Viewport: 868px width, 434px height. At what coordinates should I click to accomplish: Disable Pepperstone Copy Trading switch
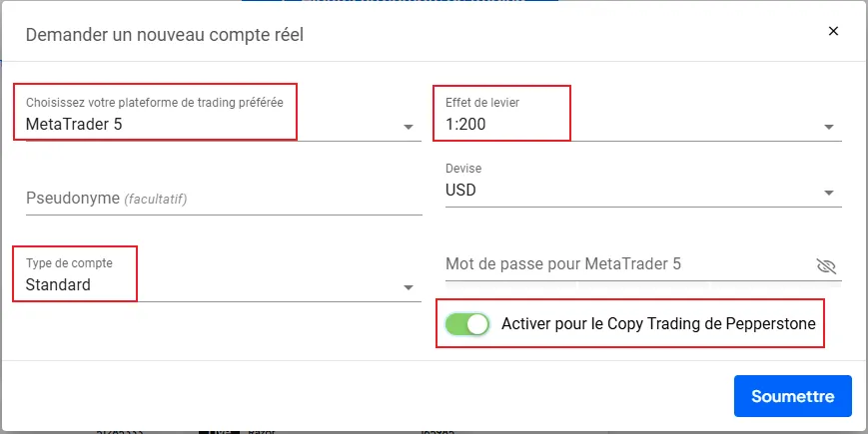pos(467,324)
